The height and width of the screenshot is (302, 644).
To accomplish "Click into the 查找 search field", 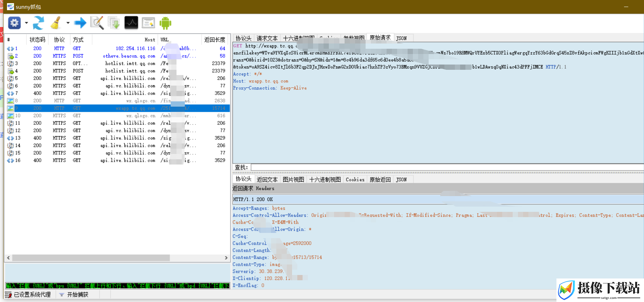I will [x=447, y=167].
